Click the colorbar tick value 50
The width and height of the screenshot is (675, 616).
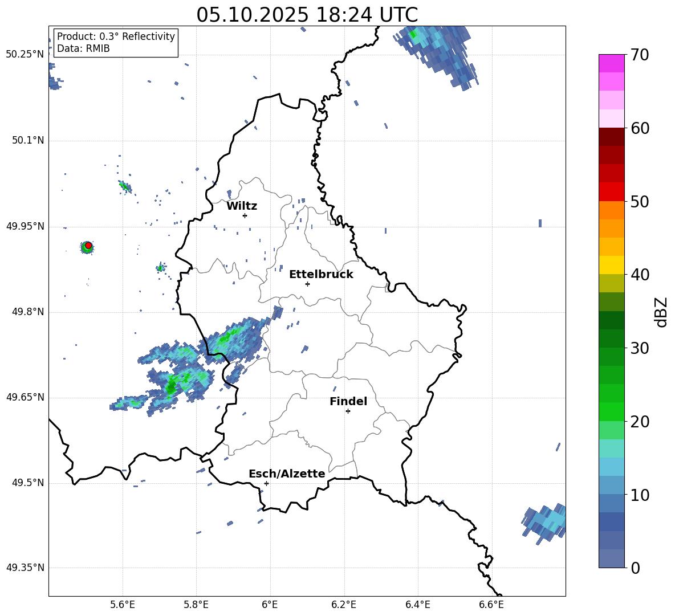(x=640, y=201)
